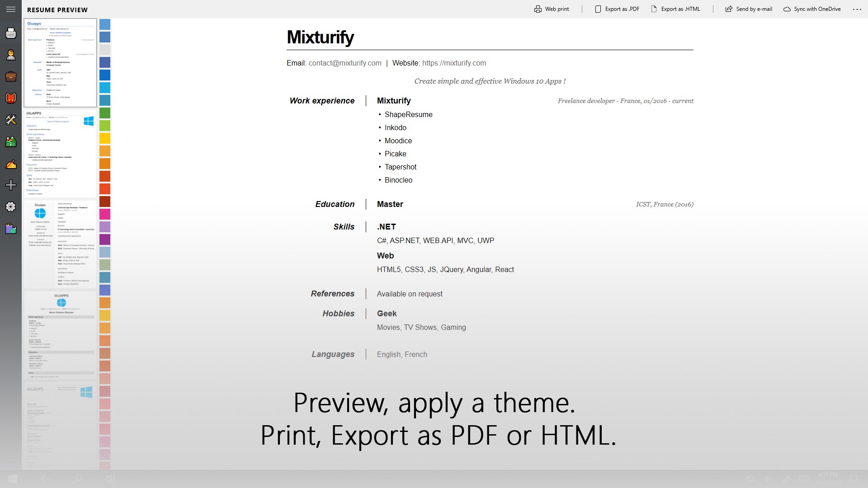Export the resume as .PDF
Viewport: 868px width, 488px height.
click(x=617, y=9)
